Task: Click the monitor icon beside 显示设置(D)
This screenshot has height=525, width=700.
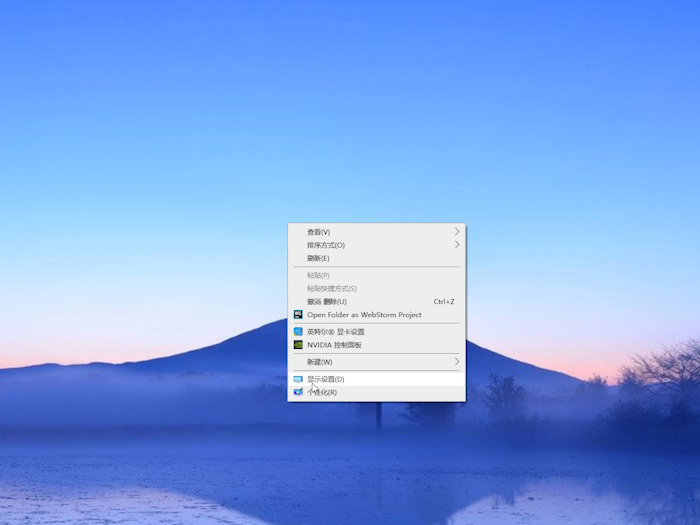Action: (x=297, y=380)
